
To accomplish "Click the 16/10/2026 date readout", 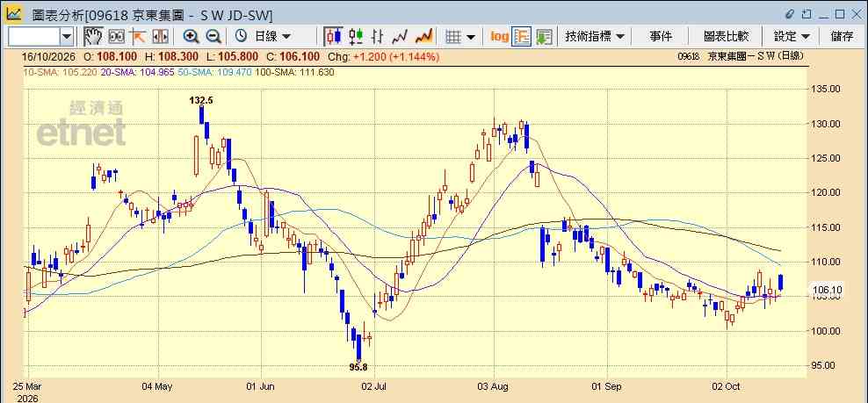I will point(48,56).
